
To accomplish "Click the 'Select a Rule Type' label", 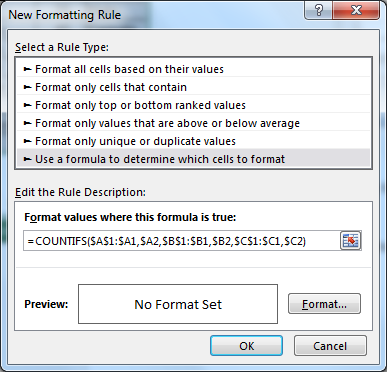I will tap(62, 47).
